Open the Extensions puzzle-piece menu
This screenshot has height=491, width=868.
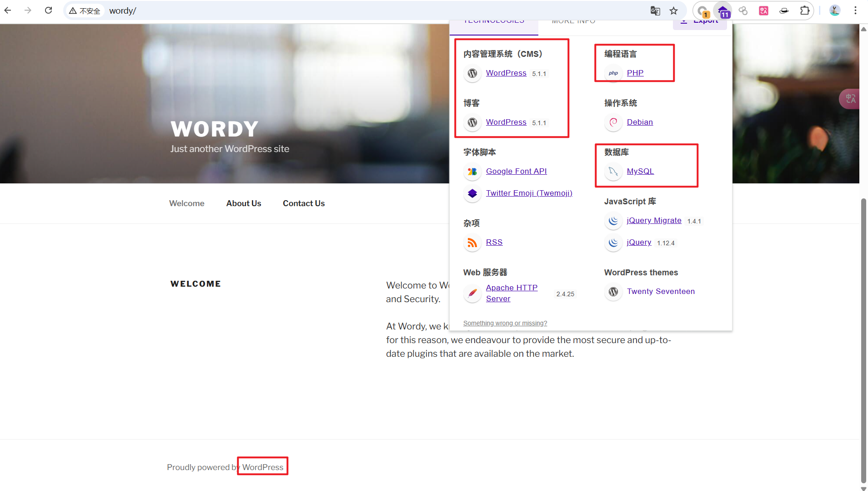click(x=805, y=11)
